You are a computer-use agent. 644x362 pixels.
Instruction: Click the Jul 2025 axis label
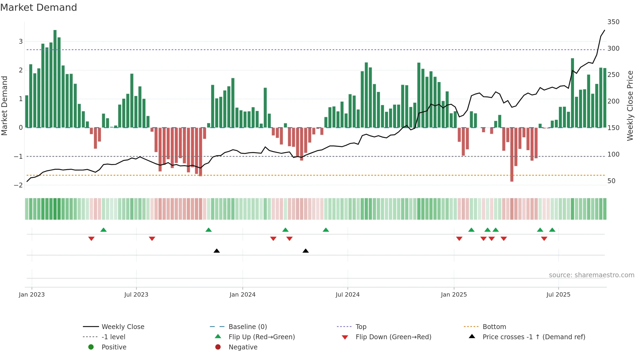coord(558,294)
